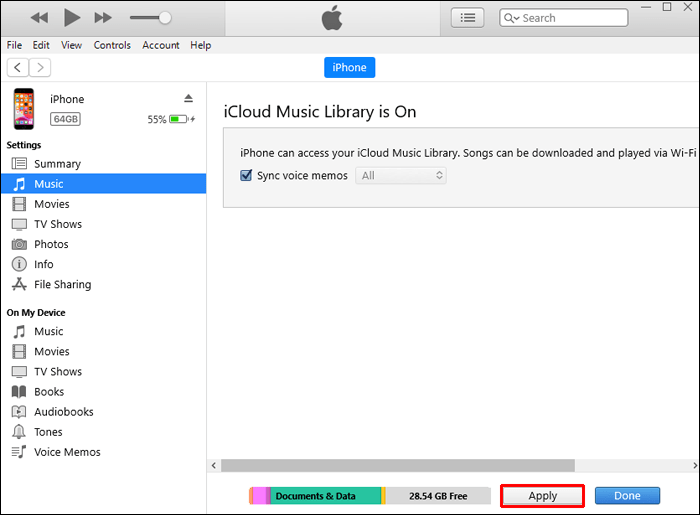
Task: Click the search magnifier dropdown icon
Action: point(512,18)
